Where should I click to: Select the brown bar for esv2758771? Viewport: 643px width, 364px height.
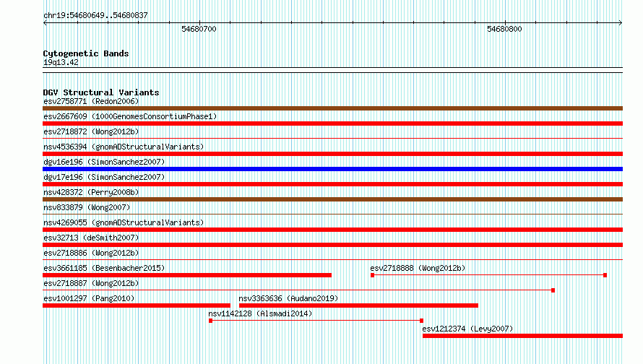332,108
